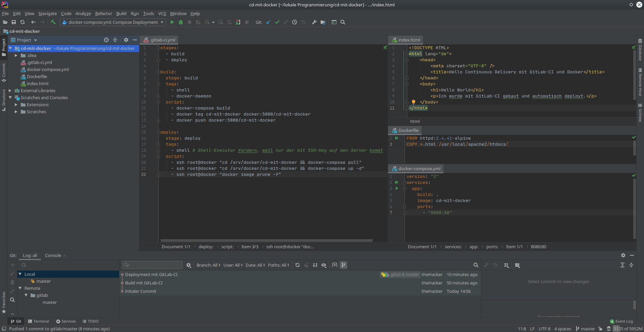
Task: Toggle the Git log branches panel button
Action: 343,265
